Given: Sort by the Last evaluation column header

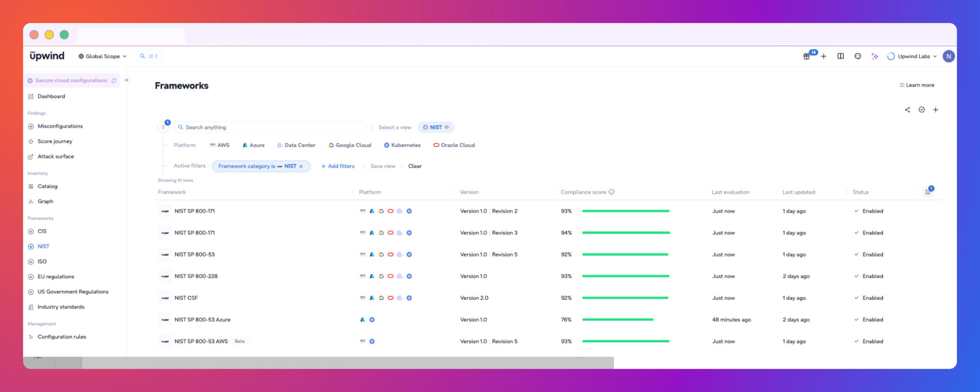Looking at the screenshot, I should click(x=730, y=192).
